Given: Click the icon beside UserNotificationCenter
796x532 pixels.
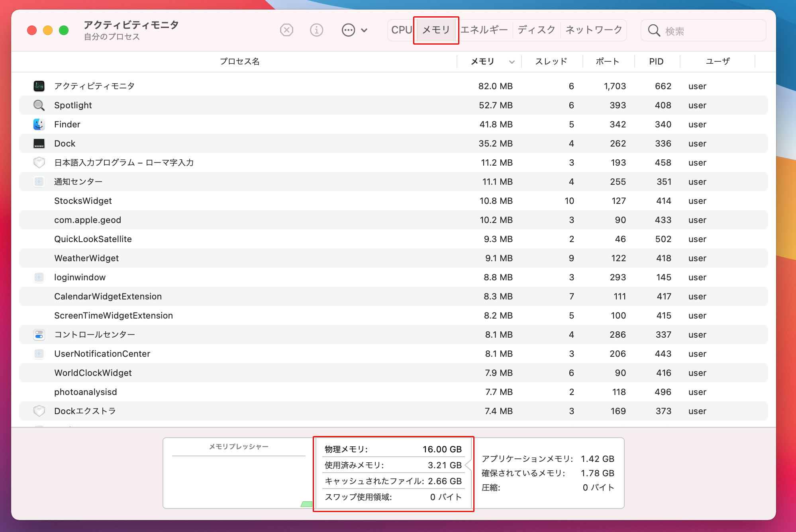Looking at the screenshot, I should tap(39, 354).
